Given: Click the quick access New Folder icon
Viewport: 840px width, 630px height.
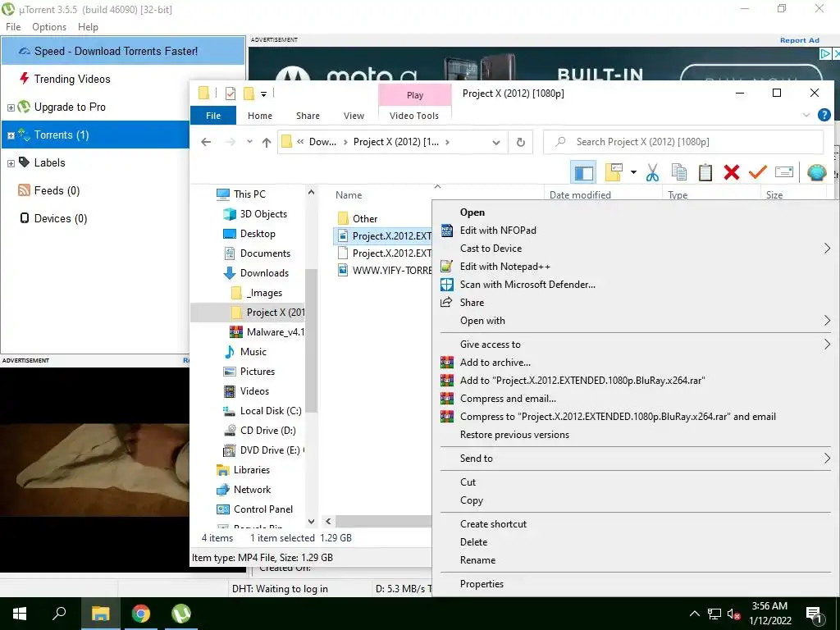Looking at the screenshot, I should tap(249, 94).
